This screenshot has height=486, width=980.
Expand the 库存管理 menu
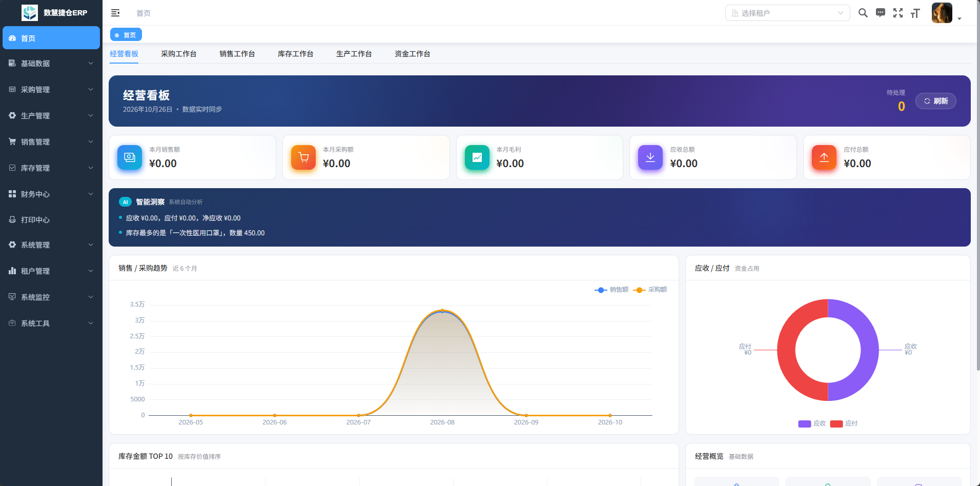click(51, 168)
